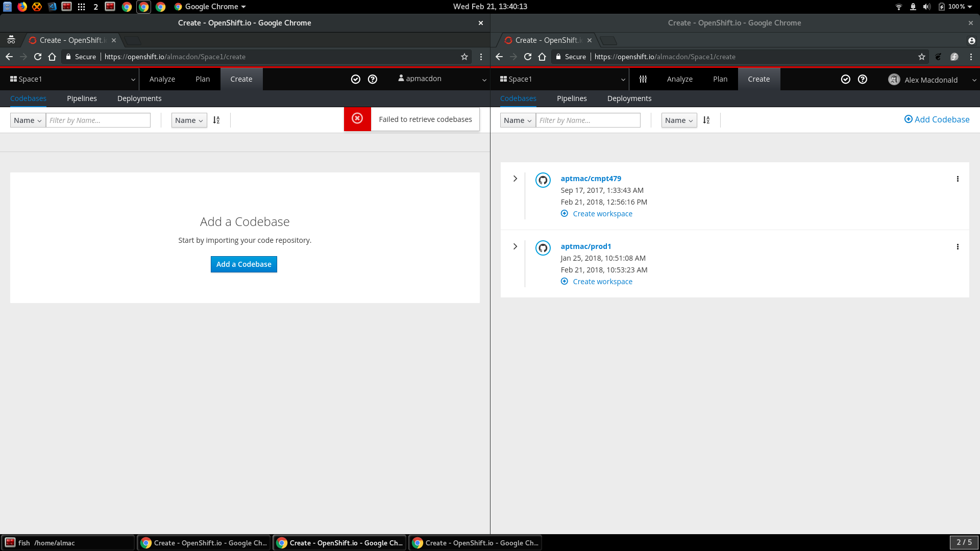The image size is (980, 551).
Task: Click the error icon on the failed codebases alert
Action: (357, 119)
